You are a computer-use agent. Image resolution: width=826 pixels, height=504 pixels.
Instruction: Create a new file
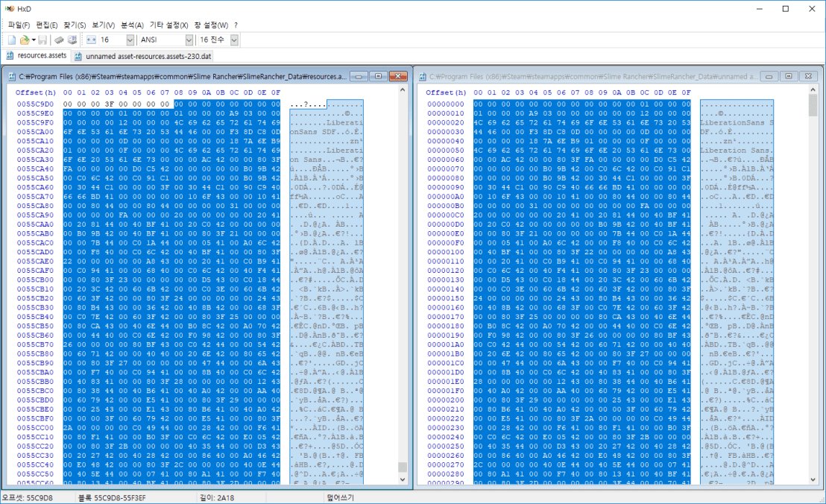pos(12,39)
